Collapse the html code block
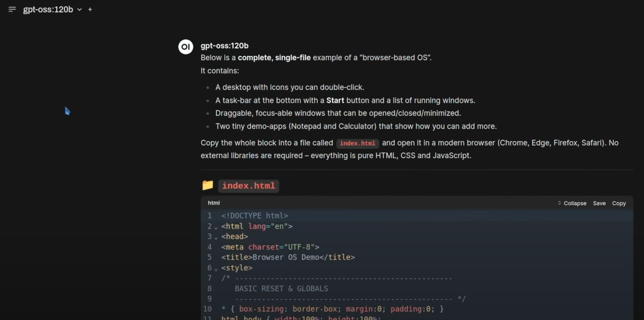 (x=572, y=203)
